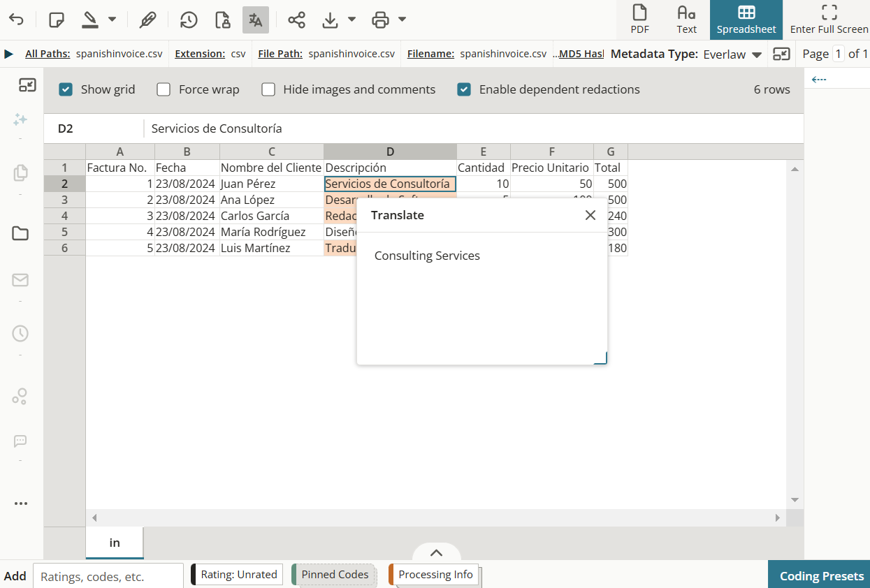870x588 pixels.
Task: Open the email envelope sidebar icon
Action: coord(20,280)
